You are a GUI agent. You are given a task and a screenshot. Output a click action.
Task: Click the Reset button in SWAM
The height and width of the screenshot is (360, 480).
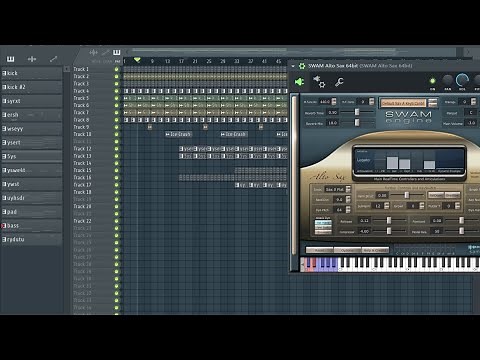point(320,250)
